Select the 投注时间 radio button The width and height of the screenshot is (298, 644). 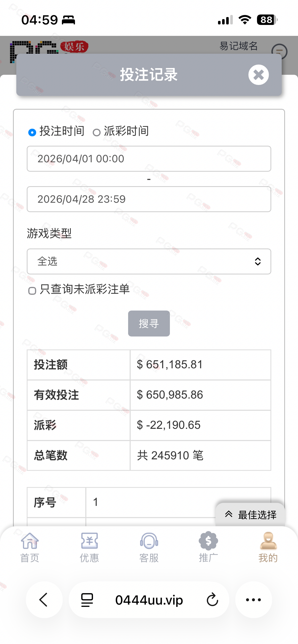pos(32,133)
